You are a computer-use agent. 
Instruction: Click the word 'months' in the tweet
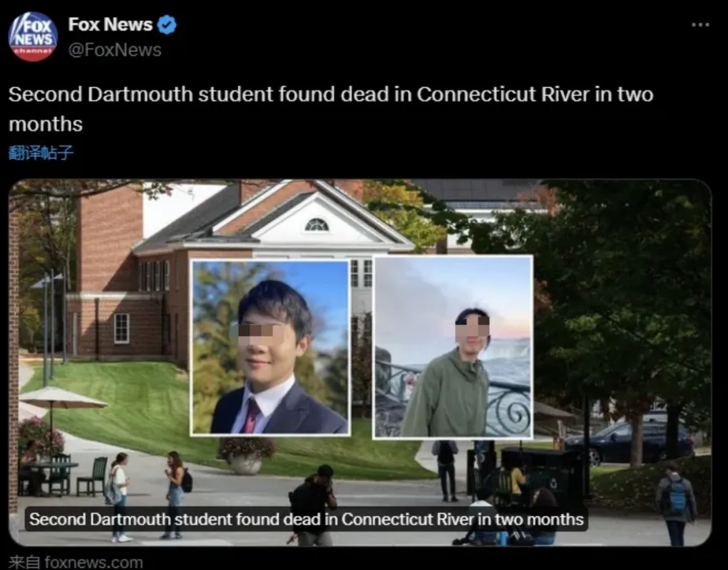(46, 125)
